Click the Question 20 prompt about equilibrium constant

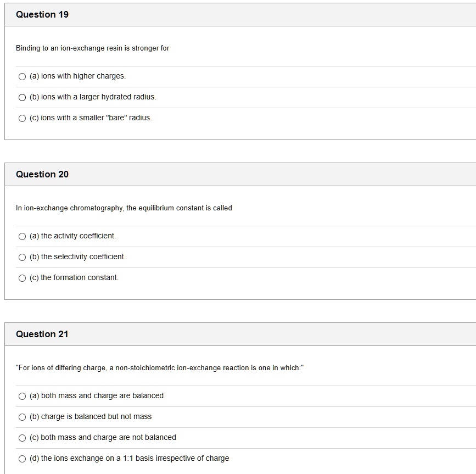(x=123, y=208)
